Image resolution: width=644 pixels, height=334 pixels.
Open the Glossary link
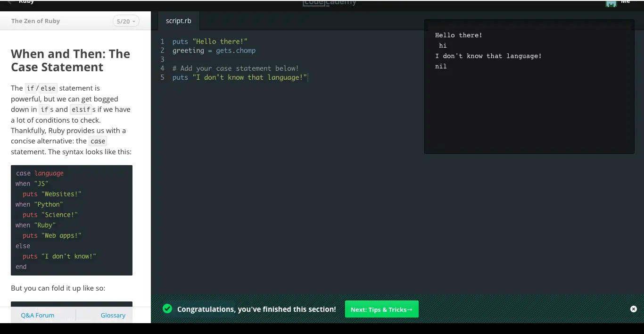(113, 315)
